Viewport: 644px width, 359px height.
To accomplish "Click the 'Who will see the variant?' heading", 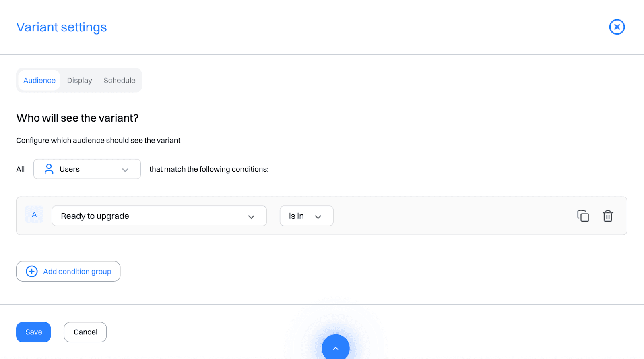I will point(77,118).
